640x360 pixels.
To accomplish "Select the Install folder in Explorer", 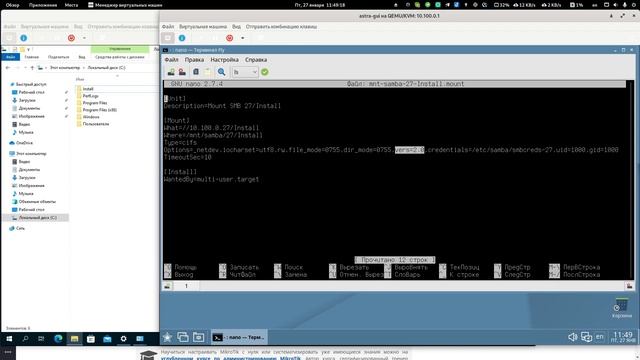I will point(88,89).
